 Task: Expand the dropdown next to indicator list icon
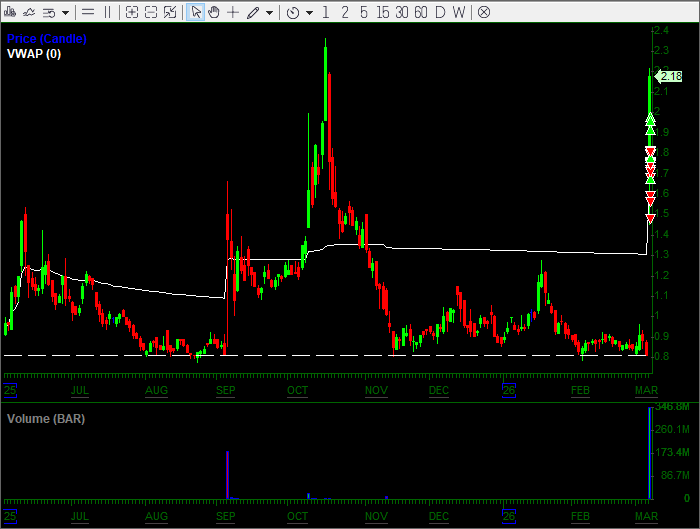click(x=66, y=13)
